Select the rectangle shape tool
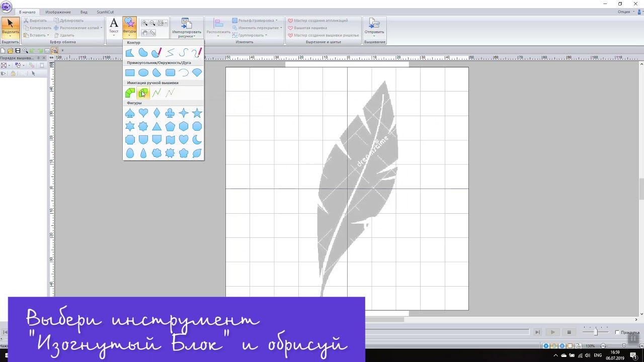The image size is (644, 362). 130,72
